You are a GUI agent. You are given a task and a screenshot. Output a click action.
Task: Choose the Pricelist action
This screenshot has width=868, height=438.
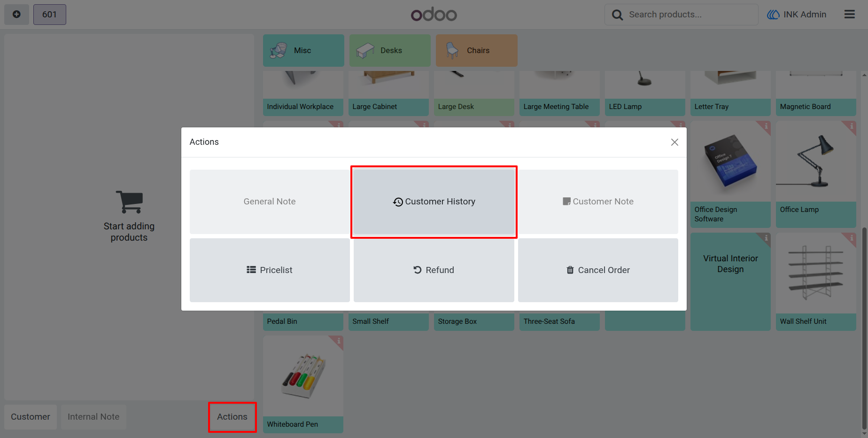[x=270, y=270]
